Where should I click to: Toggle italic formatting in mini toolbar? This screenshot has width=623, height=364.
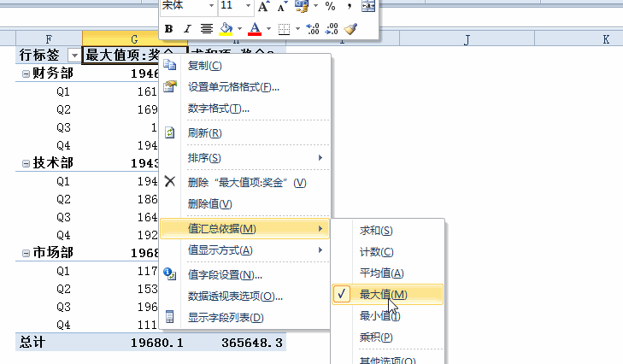pos(187,29)
